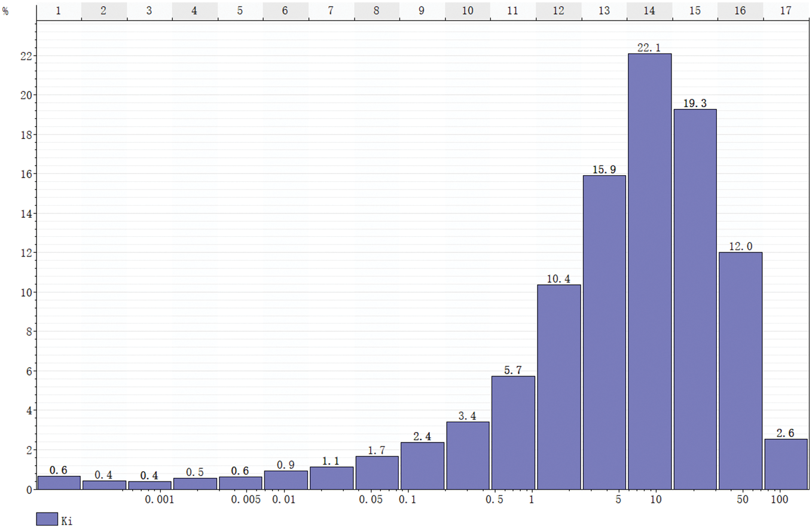Viewport: 812px width, 528px height.
Task: Click the bar with value 15.9
Action: [604, 332]
